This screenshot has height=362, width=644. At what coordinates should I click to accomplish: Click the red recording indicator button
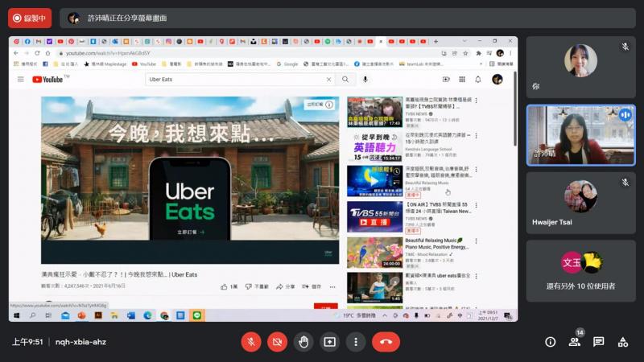click(30, 18)
